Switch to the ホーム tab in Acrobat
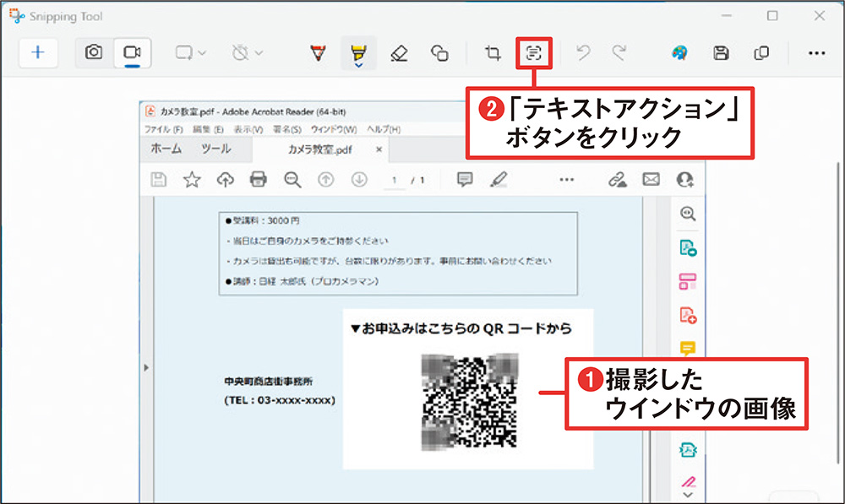Screen dimensions: 845x504 click(166, 149)
